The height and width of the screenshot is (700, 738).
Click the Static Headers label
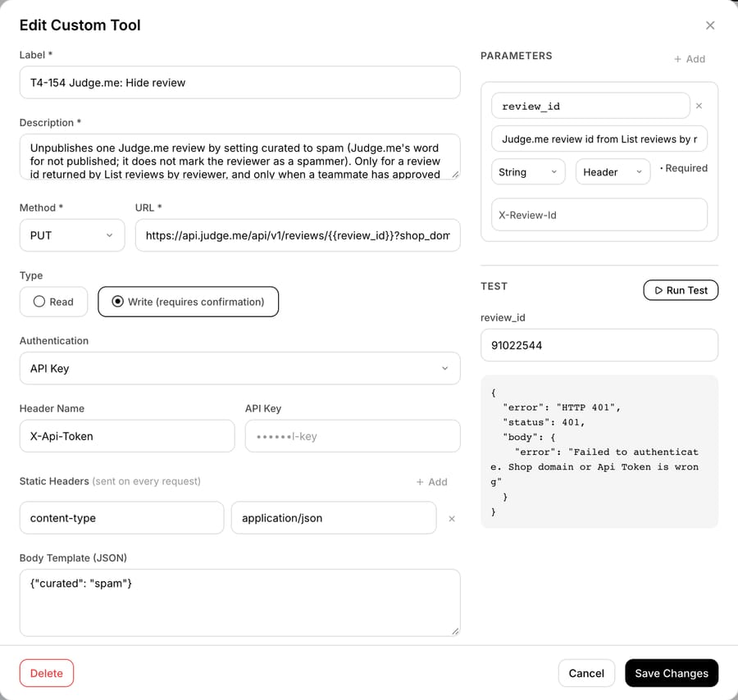coord(54,481)
